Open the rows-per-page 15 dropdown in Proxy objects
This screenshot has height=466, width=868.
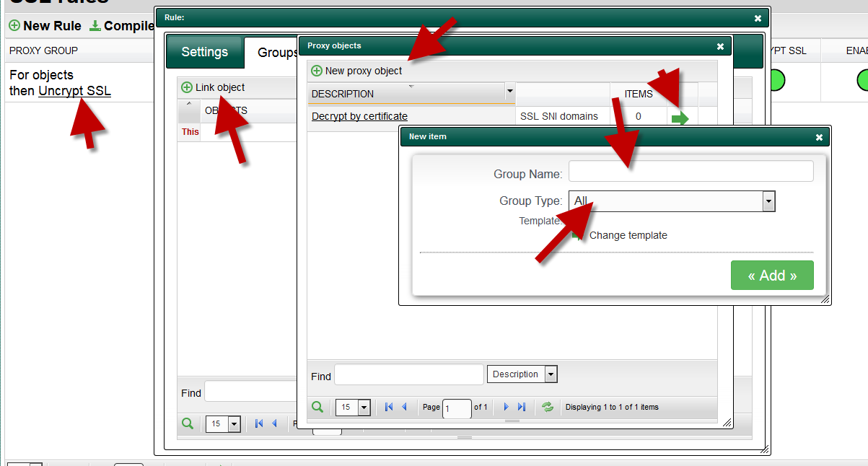pyautogui.click(x=353, y=408)
